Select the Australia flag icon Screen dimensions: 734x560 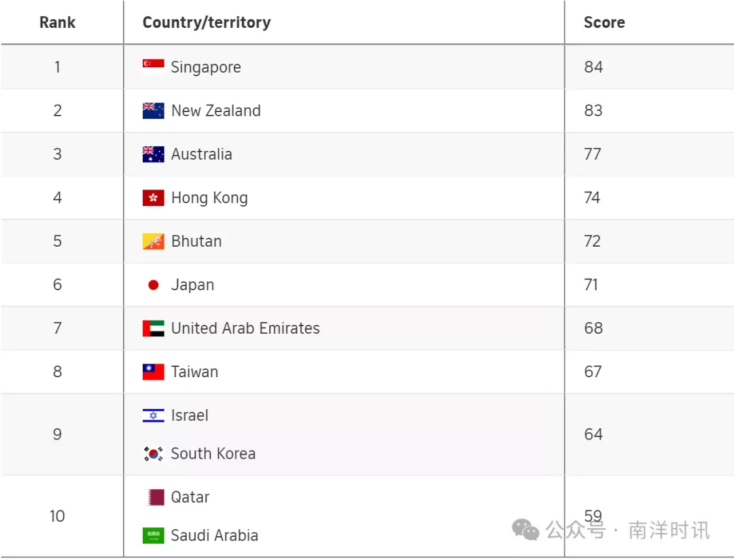tap(153, 154)
